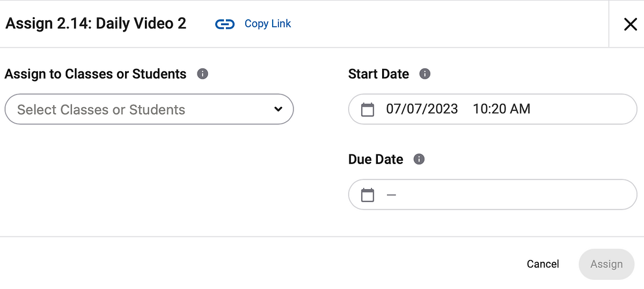This screenshot has width=644, height=289.
Task: Open the Due Date calendar icon
Action: click(x=367, y=195)
